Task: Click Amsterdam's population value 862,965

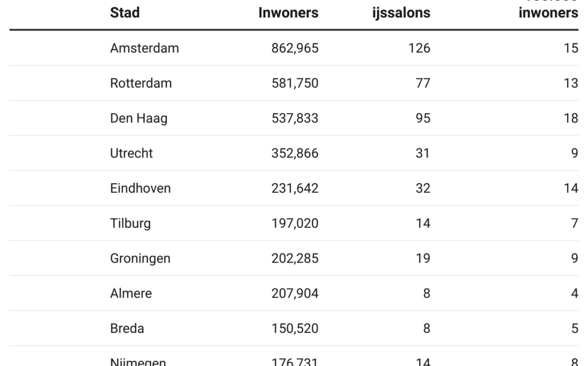Action: 295,48
